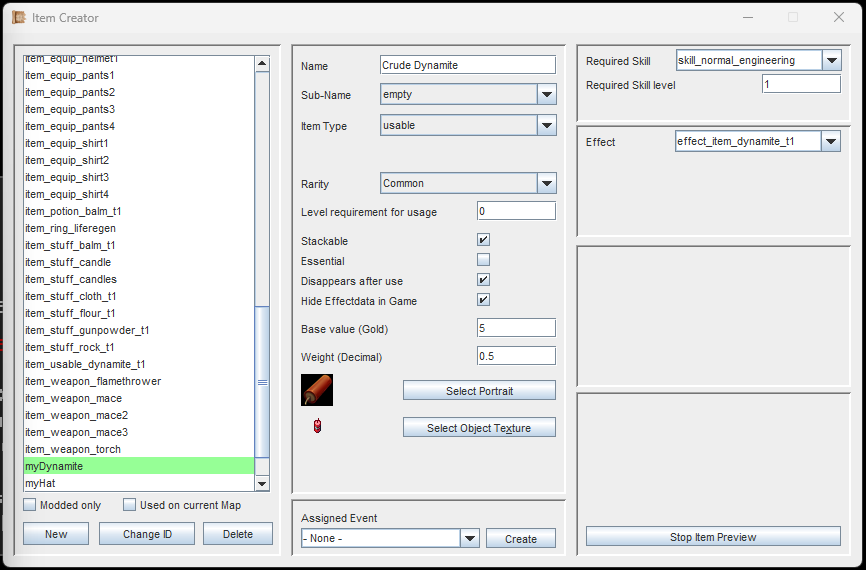Open the Rarity dropdown

tap(546, 183)
